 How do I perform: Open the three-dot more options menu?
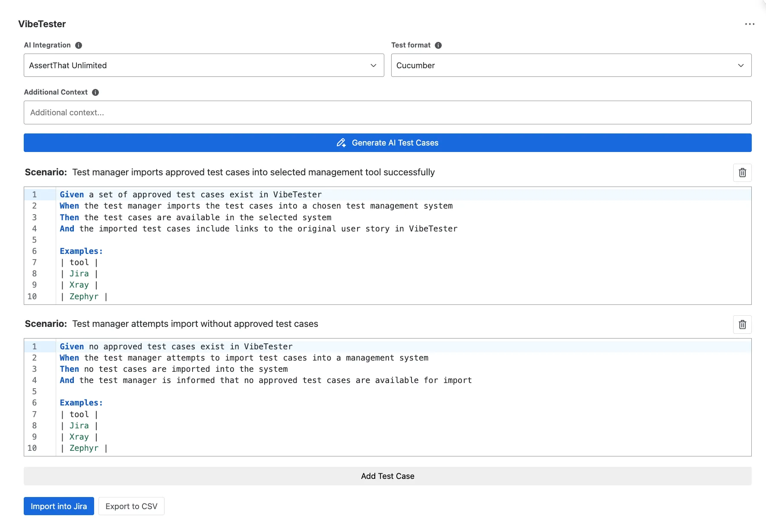click(750, 24)
